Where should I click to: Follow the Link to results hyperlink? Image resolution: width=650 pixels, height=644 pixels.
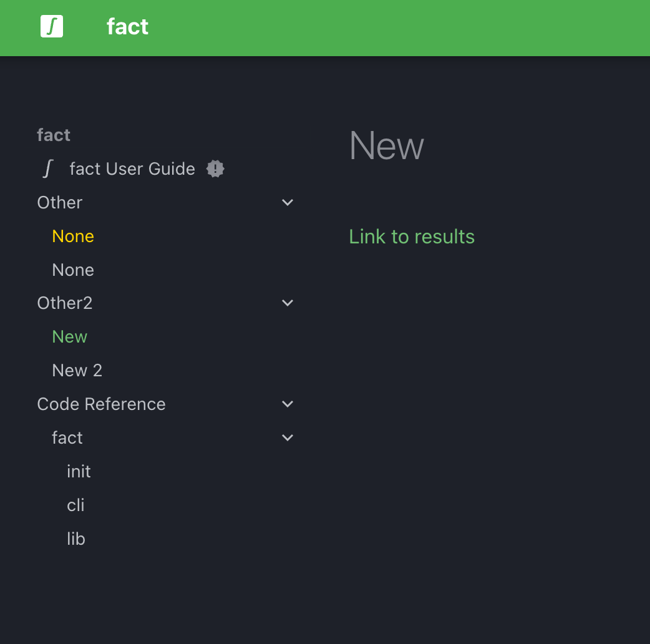pyautogui.click(x=412, y=237)
